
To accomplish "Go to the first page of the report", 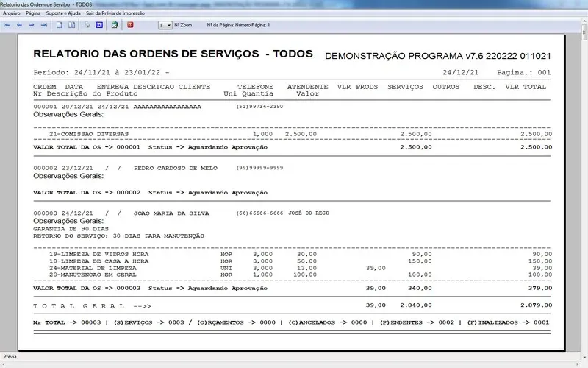I will click(7, 25).
